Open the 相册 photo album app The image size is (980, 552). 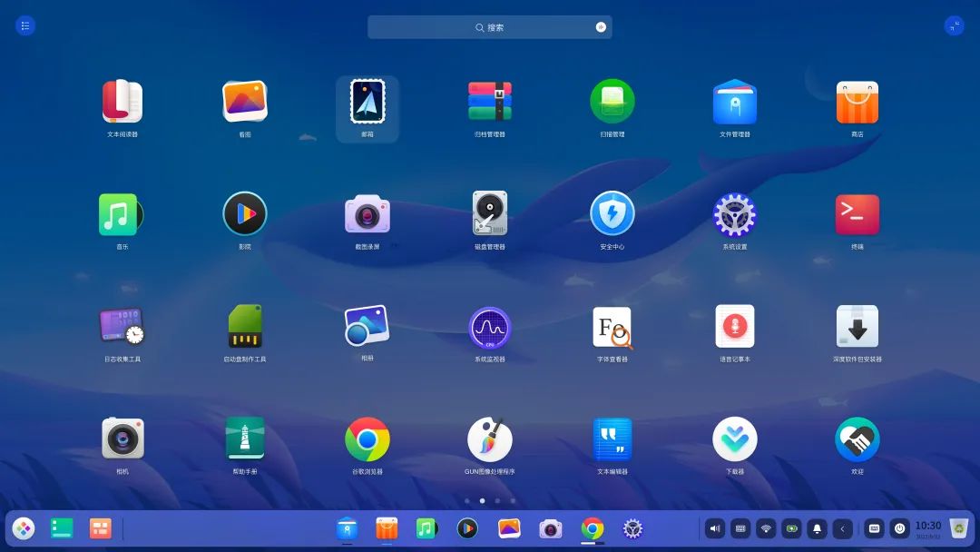367,326
